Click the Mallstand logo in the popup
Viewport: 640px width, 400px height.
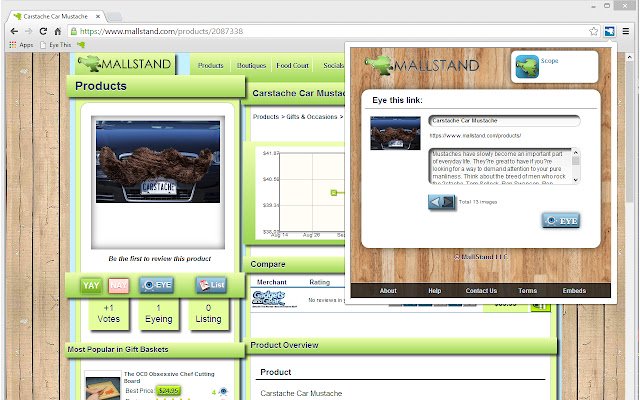[x=422, y=65]
